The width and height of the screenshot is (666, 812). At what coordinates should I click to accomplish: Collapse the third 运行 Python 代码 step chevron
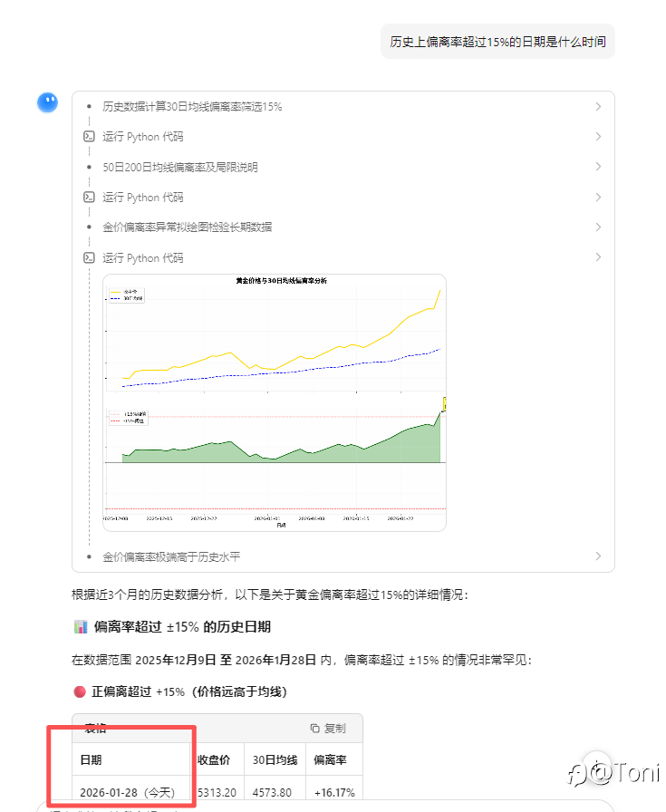[x=598, y=257]
